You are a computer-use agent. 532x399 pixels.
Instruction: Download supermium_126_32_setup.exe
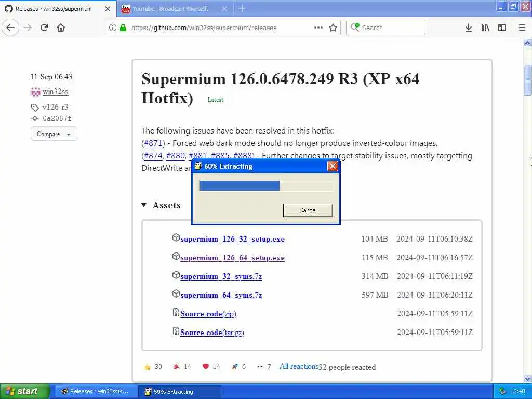coord(232,239)
